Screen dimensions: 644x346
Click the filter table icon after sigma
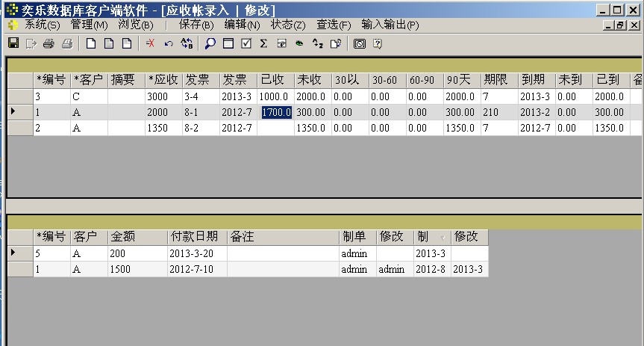pyautogui.click(x=282, y=43)
